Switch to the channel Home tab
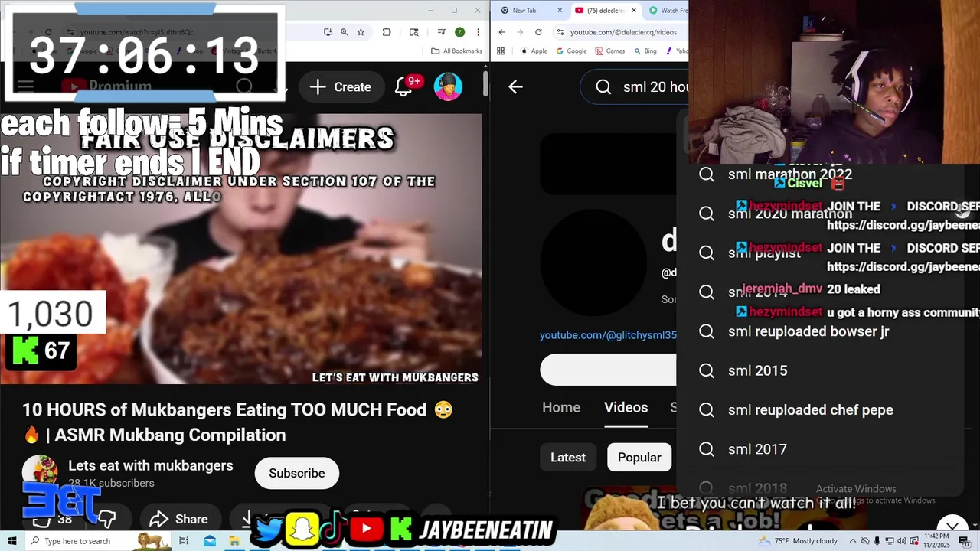This screenshot has height=551, width=980. tap(561, 408)
